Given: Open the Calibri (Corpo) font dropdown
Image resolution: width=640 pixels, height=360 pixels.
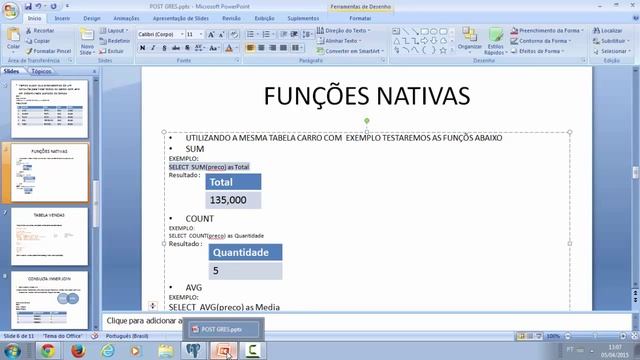Looking at the screenshot, I should [x=182, y=35].
